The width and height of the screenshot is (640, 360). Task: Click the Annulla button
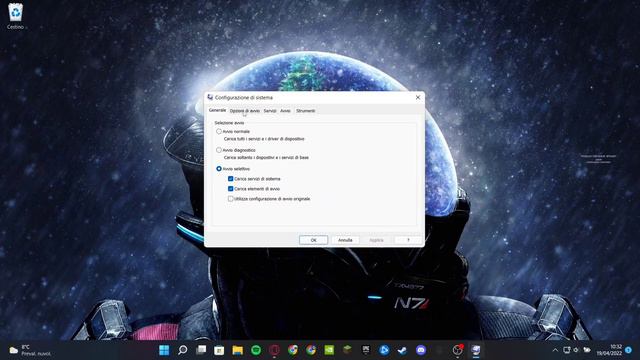click(345, 240)
